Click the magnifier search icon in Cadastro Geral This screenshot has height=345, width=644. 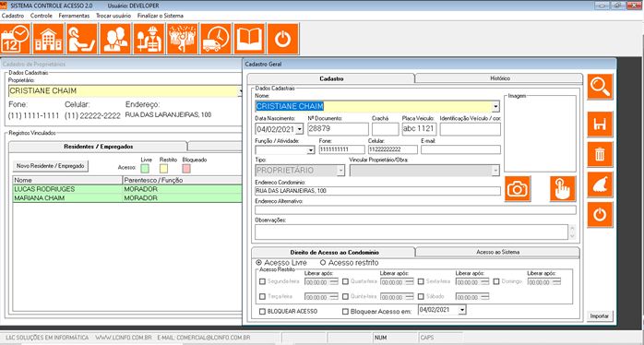pyautogui.click(x=600, y=87)
